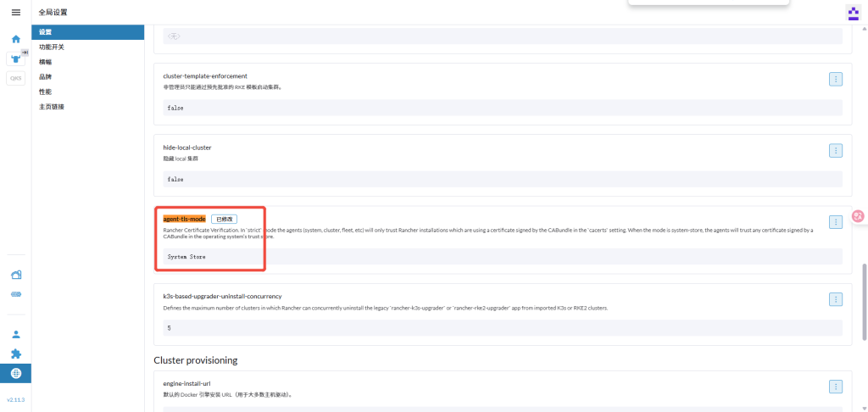Click the Global Settings globe icon

(15, 373)
